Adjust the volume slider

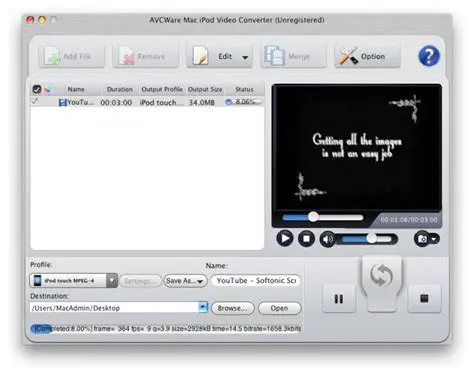point(367,239)
